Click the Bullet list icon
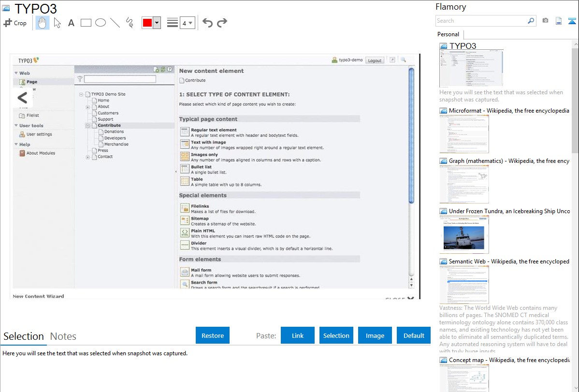 185,169
